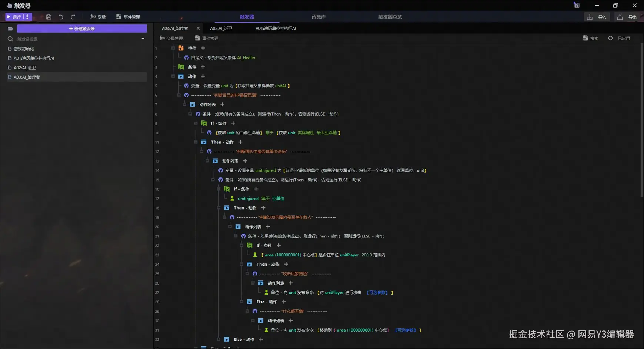This screenshot has height=349, width=644.
Task: Switch to the A02:AI_近卫 editor tab
Action: [221, 29]
